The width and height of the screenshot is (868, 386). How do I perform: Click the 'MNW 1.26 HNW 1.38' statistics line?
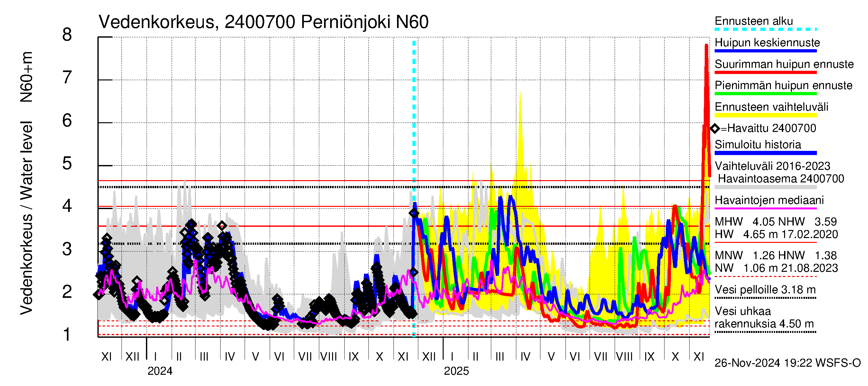pyautogui.click(x=776, y=255)
